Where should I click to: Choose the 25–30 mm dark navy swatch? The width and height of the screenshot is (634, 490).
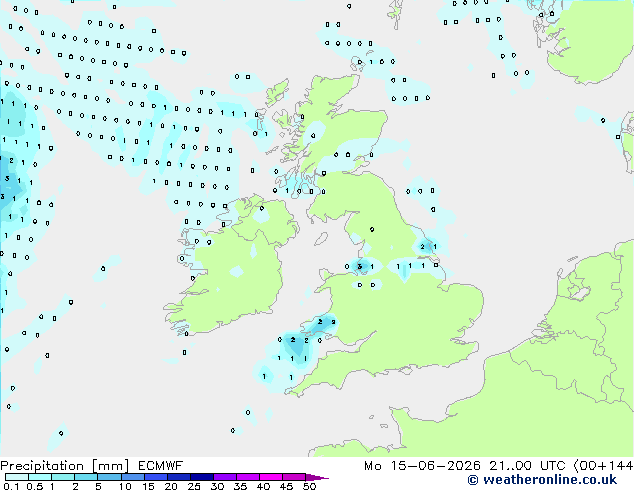[x=201, y=477]
